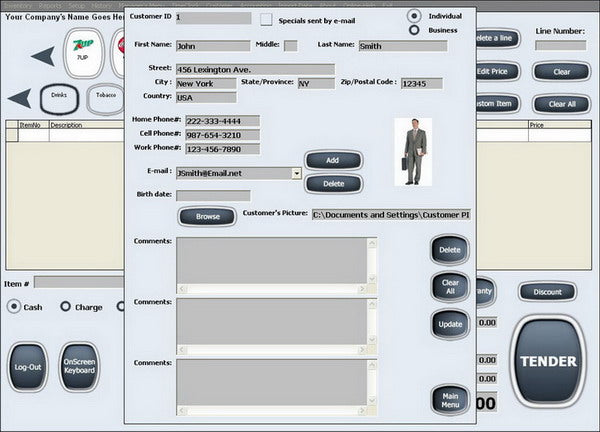Click the Add e-mail button
This screenshot has width=600, height=432.
tap(333, 160)
